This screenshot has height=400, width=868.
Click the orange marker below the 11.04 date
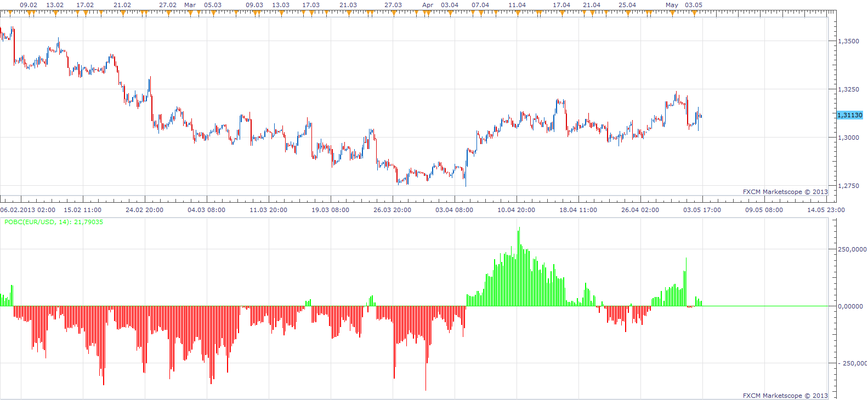pos(517,13)
